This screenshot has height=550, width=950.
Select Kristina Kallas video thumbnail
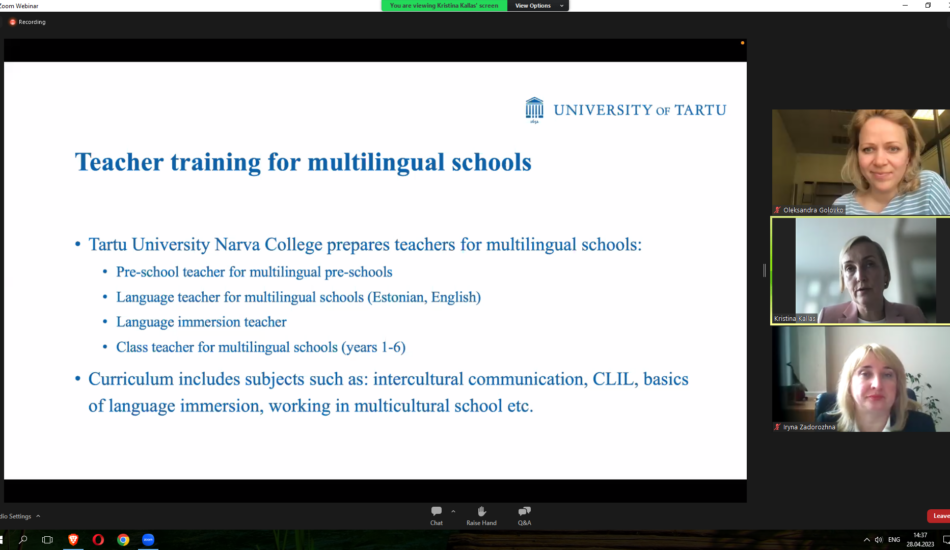click(x=860, y=270)
